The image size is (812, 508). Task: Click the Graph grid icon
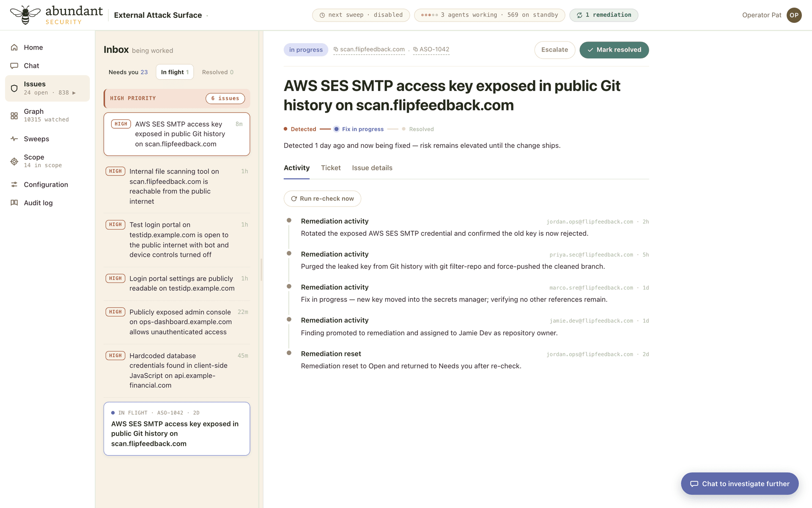[14, 116]
